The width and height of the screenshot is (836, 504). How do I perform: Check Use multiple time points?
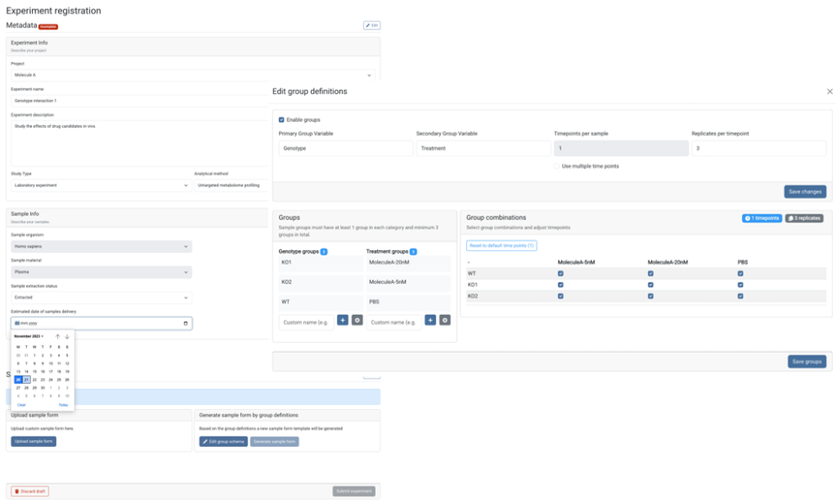point(557,166)
